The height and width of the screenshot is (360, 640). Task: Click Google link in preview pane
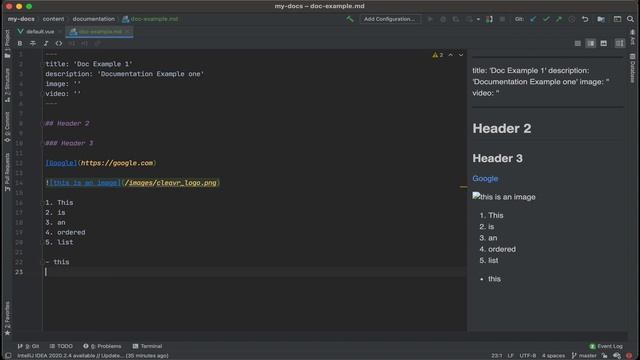(x=485, y=178)
